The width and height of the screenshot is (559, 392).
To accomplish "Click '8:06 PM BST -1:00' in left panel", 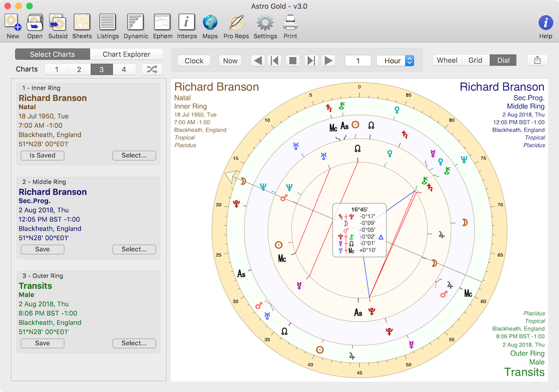I will tap(48, 313).
